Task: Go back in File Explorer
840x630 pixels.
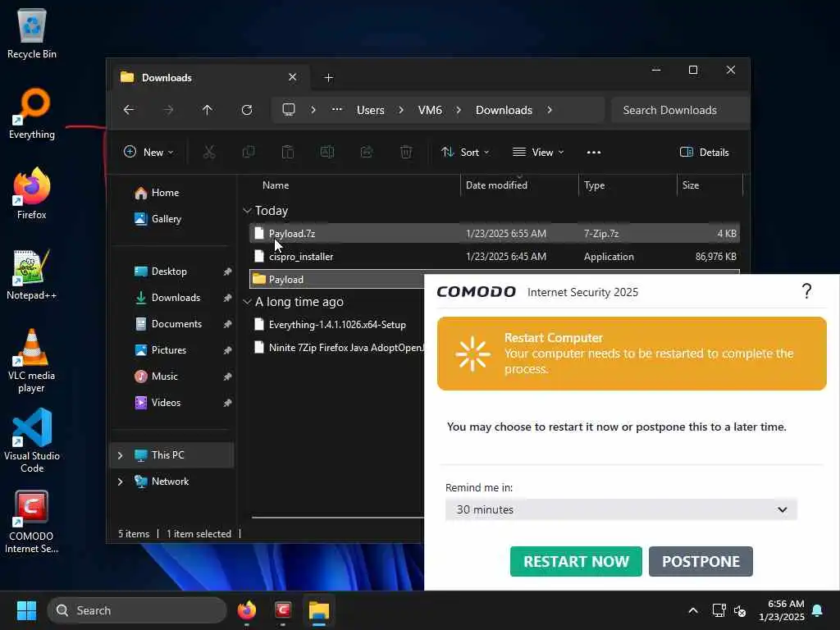Action: (129, 110)
